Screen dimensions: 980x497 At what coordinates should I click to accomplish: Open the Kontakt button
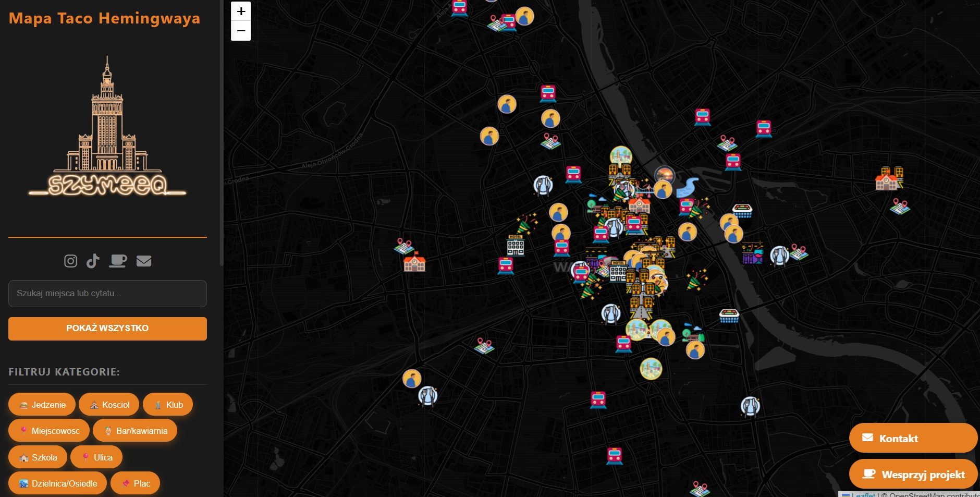[913, 438]
